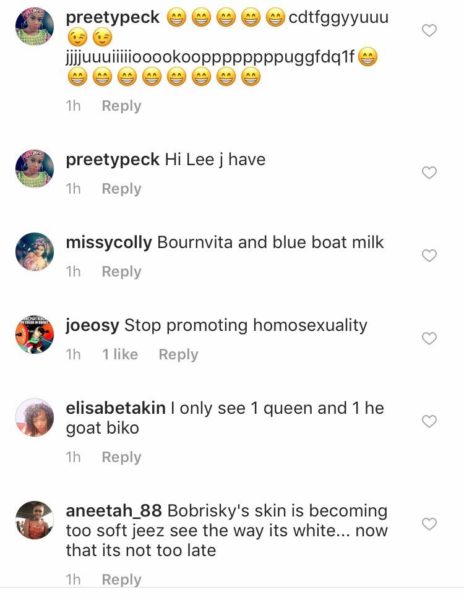Reply to elisabetakin's comment
The image size is (464, 600).
[x=121, y=457]
